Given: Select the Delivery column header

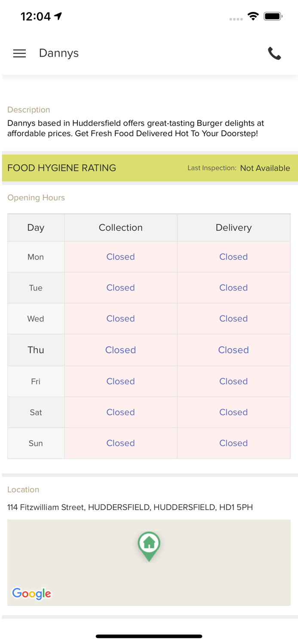Looking at the screenshot, I should 233,228.
